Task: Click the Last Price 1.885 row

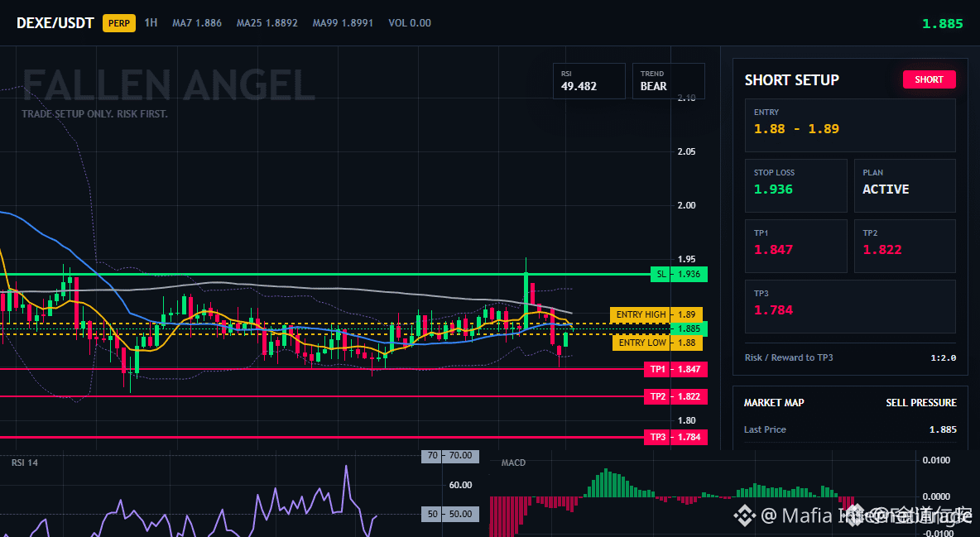Action: pos(850,429)
